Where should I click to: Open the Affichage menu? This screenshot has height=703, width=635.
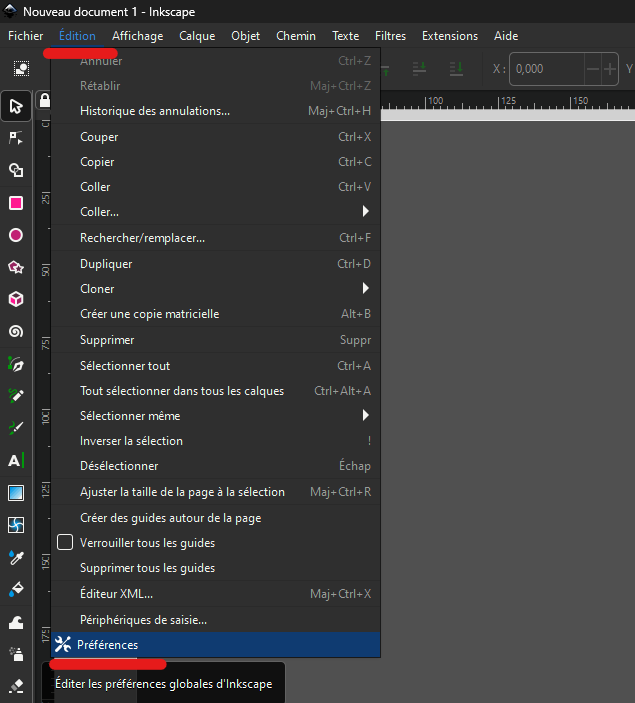point(138,36)
